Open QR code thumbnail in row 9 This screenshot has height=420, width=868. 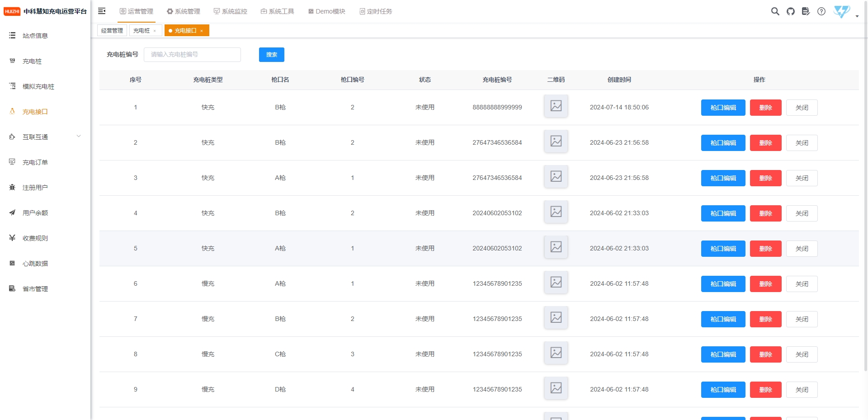tap(556, 388)
